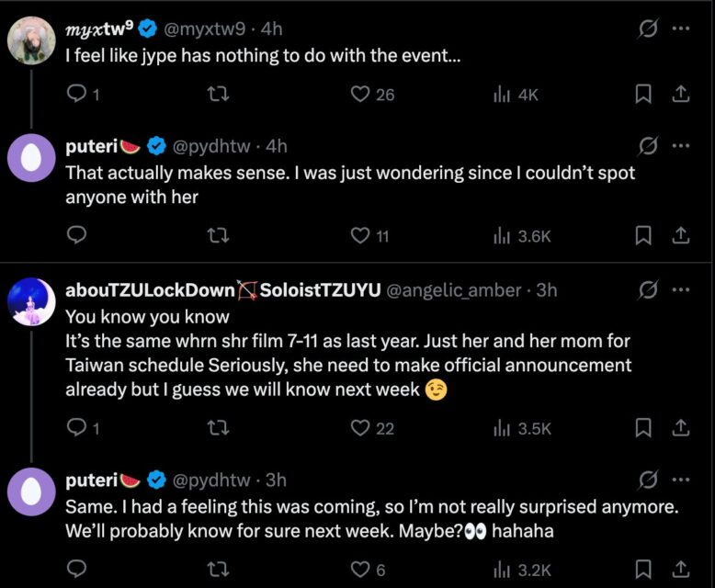Screen dimensions: 715x588
Task: Reply to abouTZULockDown's tweet with 1 reply
Action: click(x=83, y=428)
